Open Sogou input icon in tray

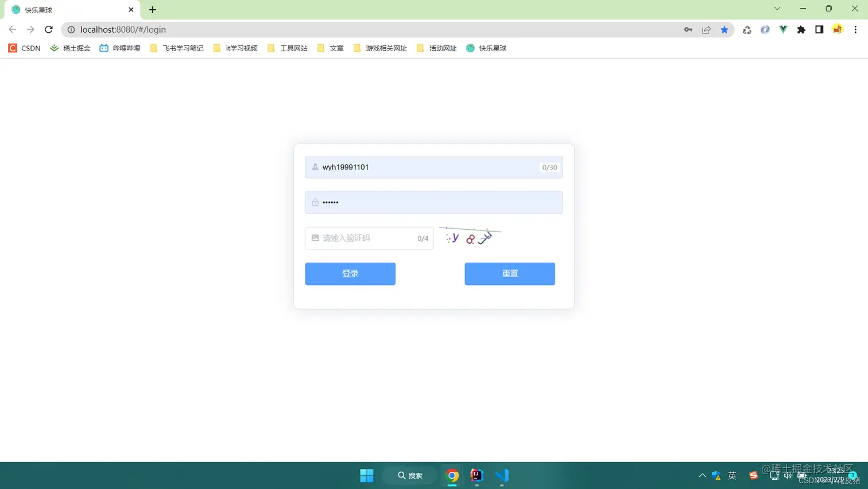pos(753,475)
